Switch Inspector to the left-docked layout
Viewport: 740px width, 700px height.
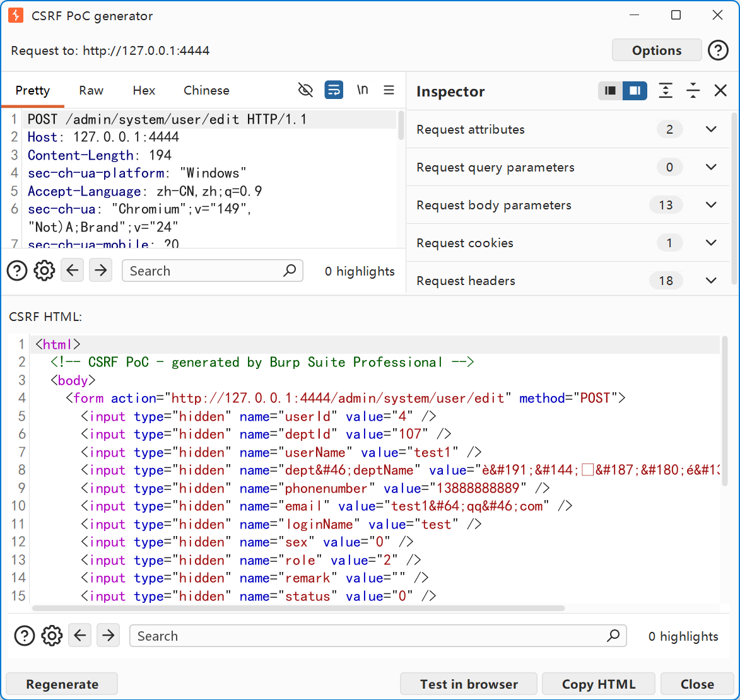tap(610, 91)
